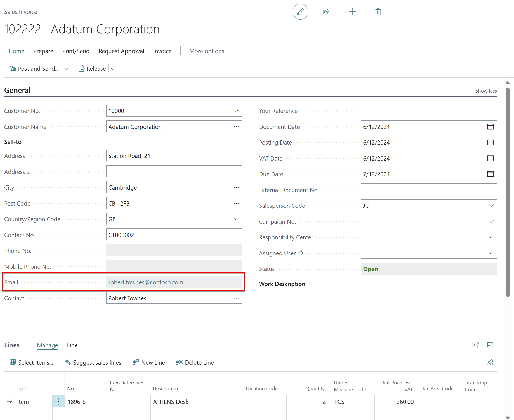Click Post and Send action
The width and height of the screenshot is (514, 420).
click(34, 69)
